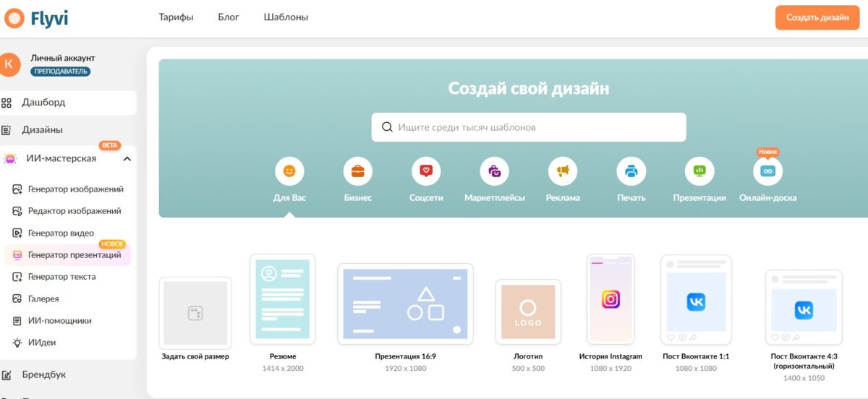Viewport: 868px width, 399px height.
Task: Select the Печать printer category
Action: click(x=631, y=171)
